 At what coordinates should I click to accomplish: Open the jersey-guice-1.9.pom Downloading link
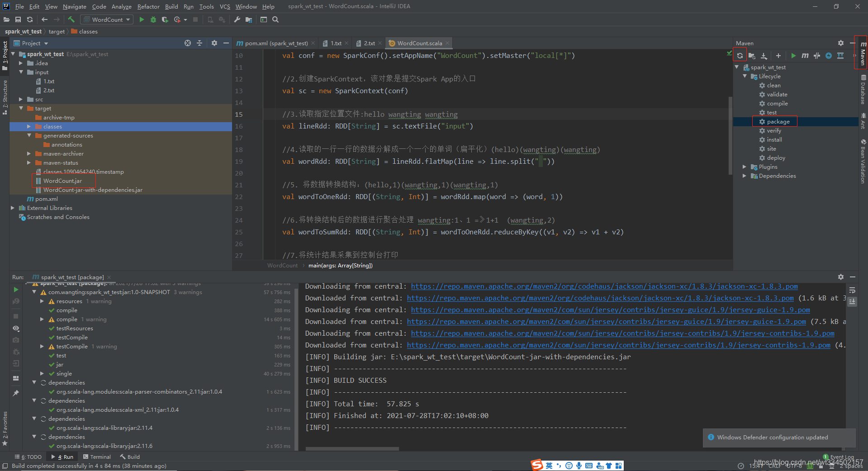611,310
